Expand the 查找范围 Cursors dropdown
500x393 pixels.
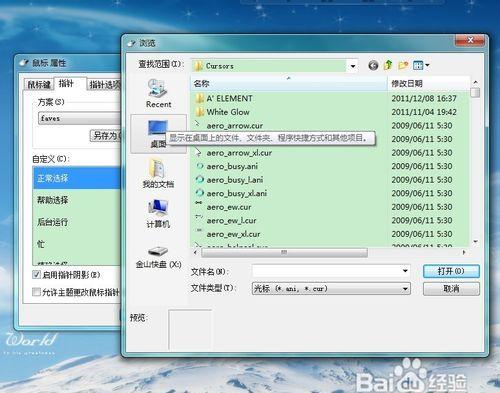tap(353, 66)
